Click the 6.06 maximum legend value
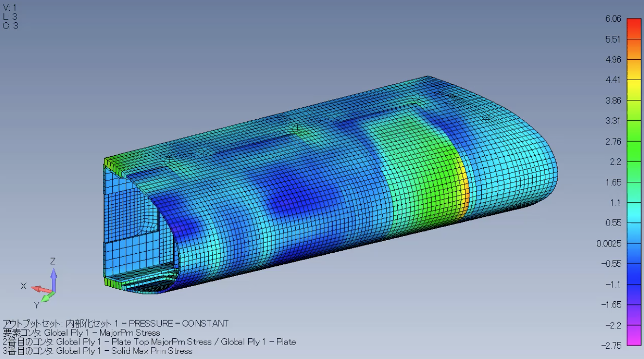This screenshot has width=644, height=359. pos(613,19)
